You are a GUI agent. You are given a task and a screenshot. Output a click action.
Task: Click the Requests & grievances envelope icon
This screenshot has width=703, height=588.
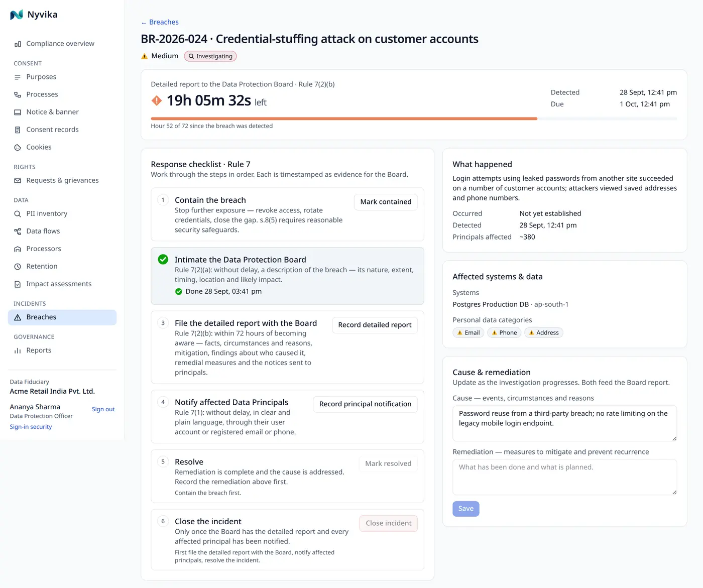coord(18,181)
